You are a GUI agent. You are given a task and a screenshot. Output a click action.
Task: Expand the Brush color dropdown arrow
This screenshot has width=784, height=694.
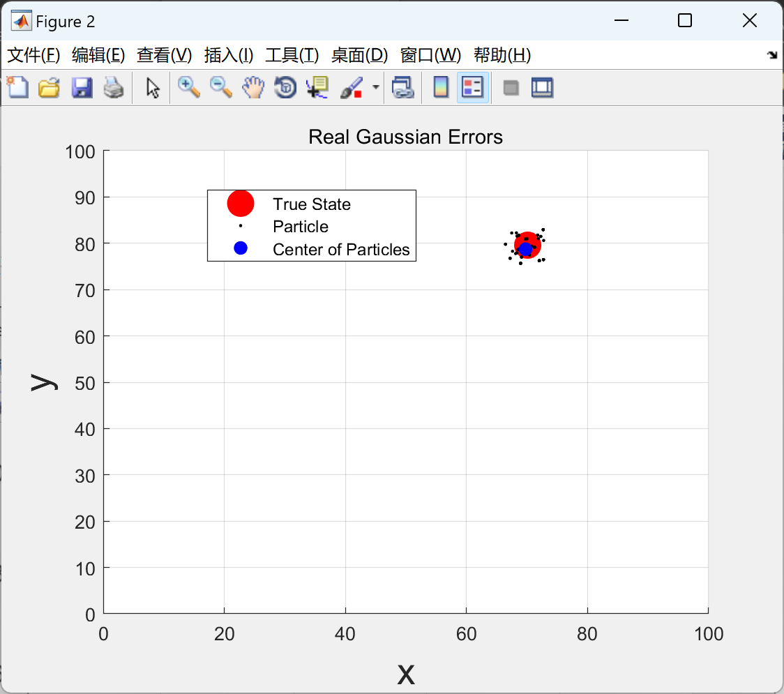pos(376,87)
